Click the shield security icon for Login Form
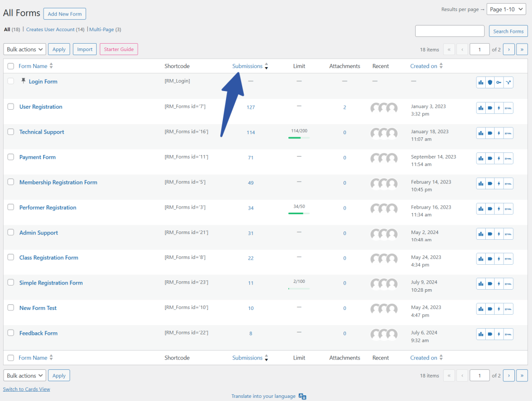532x401 pixels. click(x=490, y=82)
